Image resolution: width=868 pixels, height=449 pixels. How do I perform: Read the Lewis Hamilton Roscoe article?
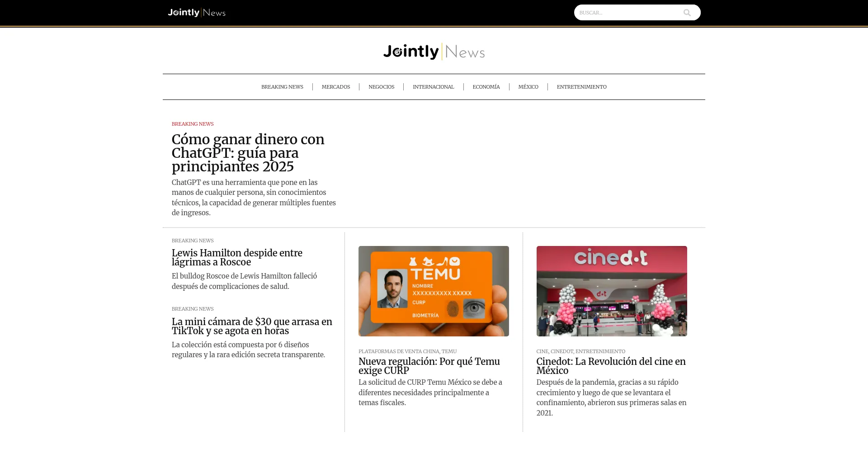[x=237, y=257]
